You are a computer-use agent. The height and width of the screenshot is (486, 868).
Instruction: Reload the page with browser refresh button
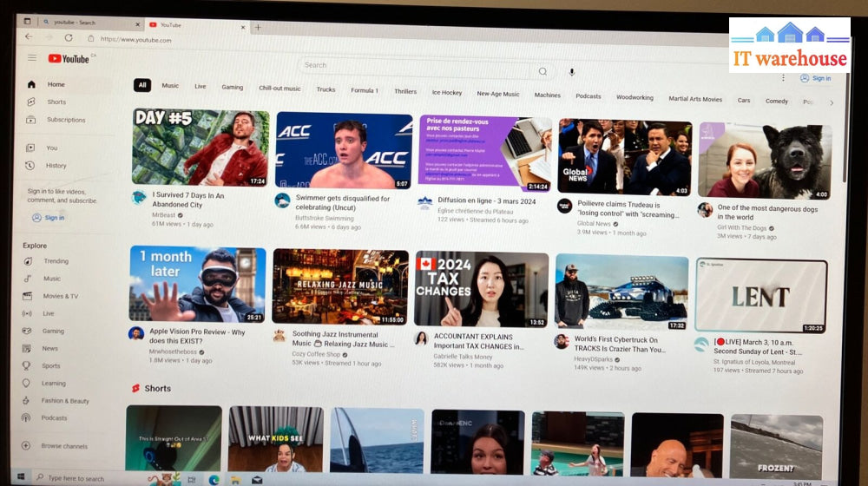(x=69, y=37)
